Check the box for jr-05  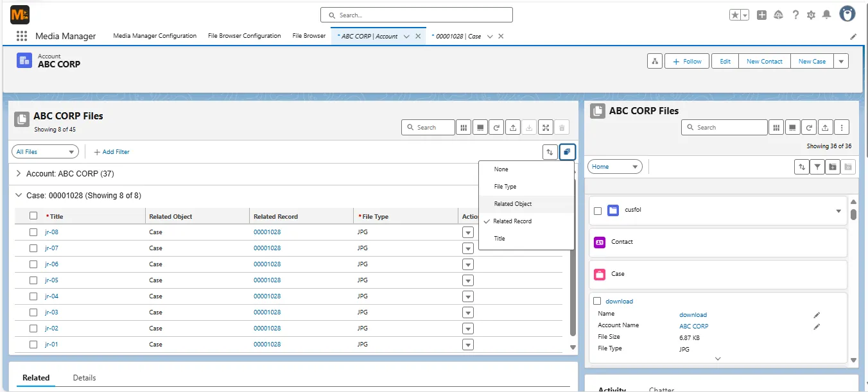pyautogui.click(x=33, y=280)
